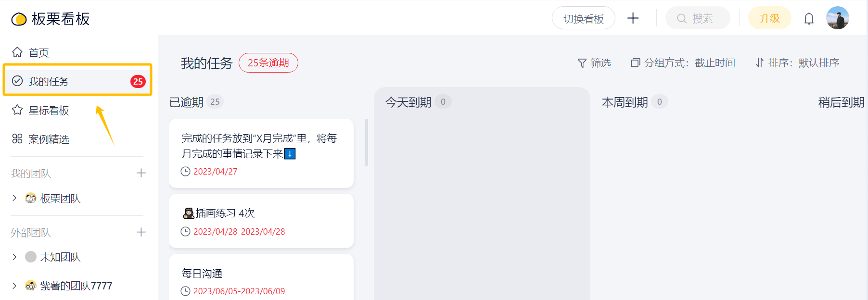868x300 pixels.
Task: Expand the 未知团队 tree node
Action: coord(14,257)
